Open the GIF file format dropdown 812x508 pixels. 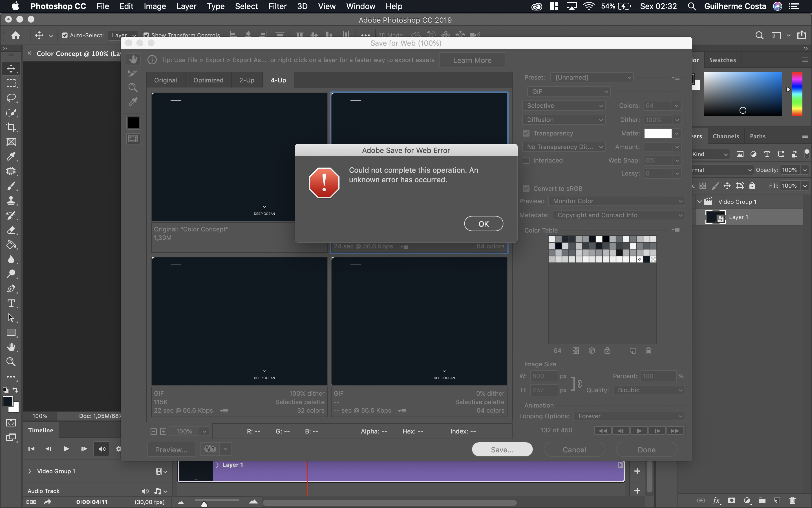[569, 91]
